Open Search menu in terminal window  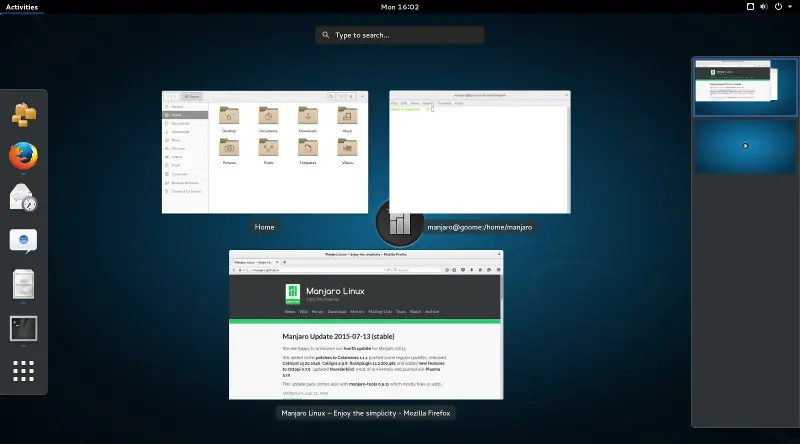(428, 103)
